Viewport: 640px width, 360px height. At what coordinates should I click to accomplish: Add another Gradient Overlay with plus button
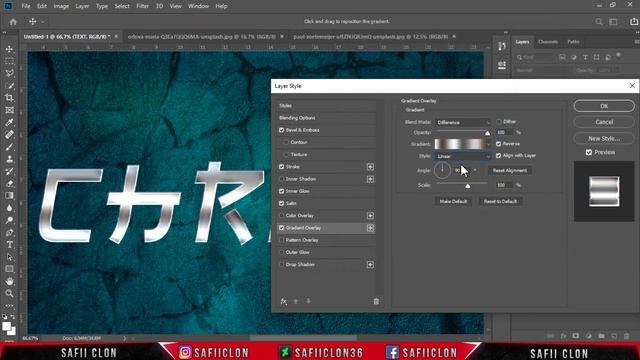tap(370, 228)
